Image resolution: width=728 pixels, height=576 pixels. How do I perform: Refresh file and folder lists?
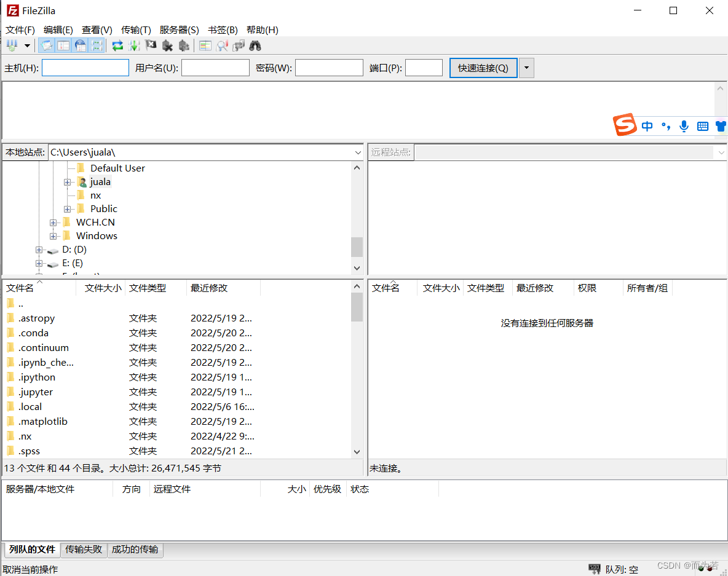point(118,45)
